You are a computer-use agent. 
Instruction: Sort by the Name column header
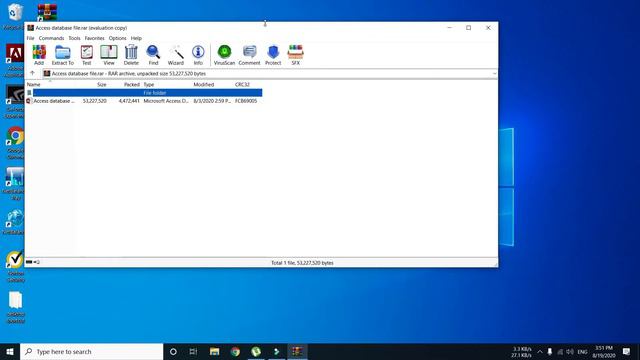pos(33,84)
